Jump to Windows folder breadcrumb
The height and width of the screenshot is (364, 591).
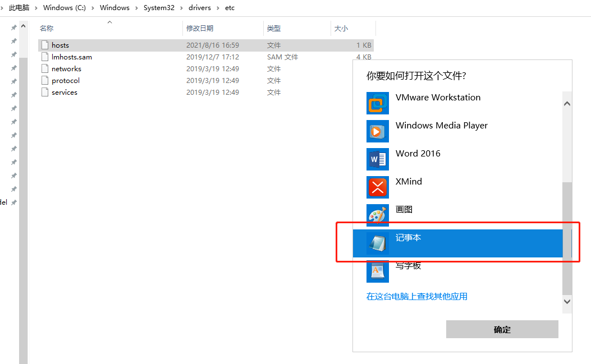click(x=114, y=7)
